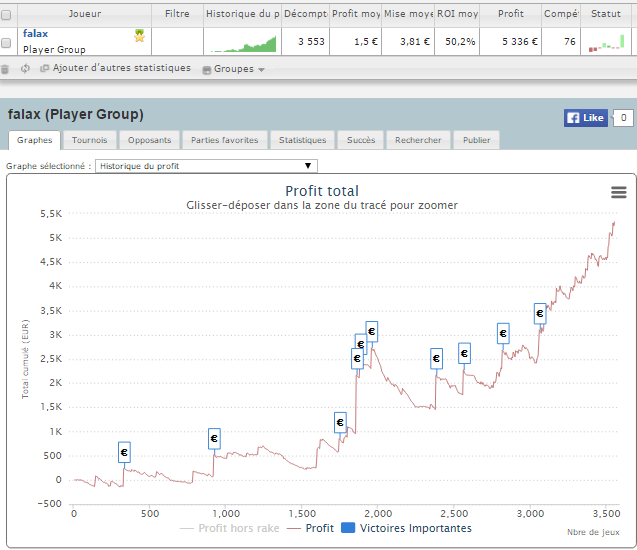
Task: Open the Statistiques tab
Action: tap(302, 140)
